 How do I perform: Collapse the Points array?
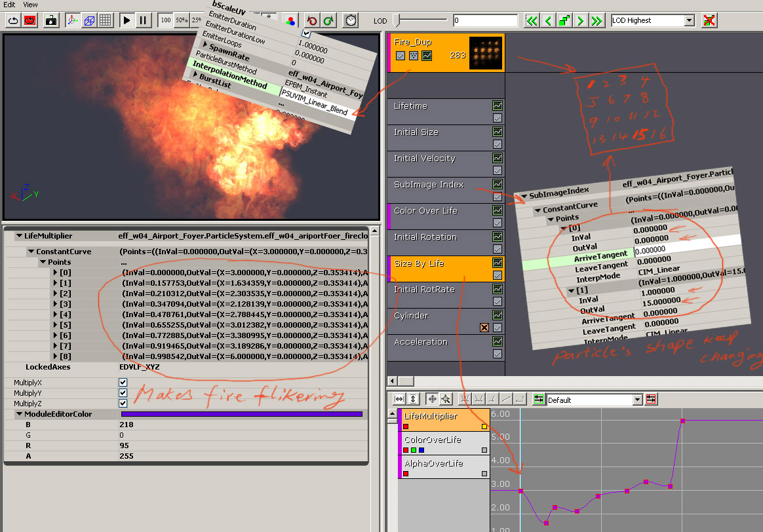point(43,262)
